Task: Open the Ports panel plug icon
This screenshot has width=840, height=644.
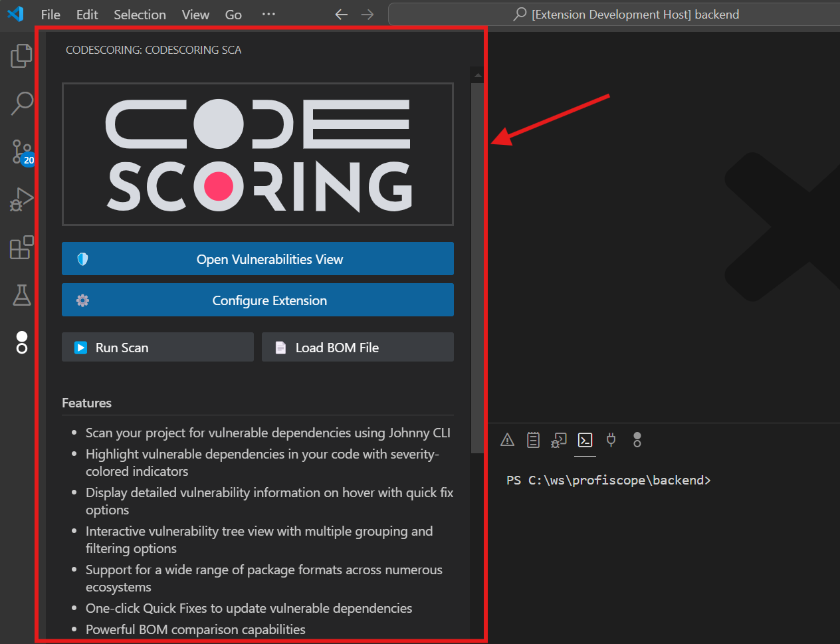Action: click(x=611, y=440)
